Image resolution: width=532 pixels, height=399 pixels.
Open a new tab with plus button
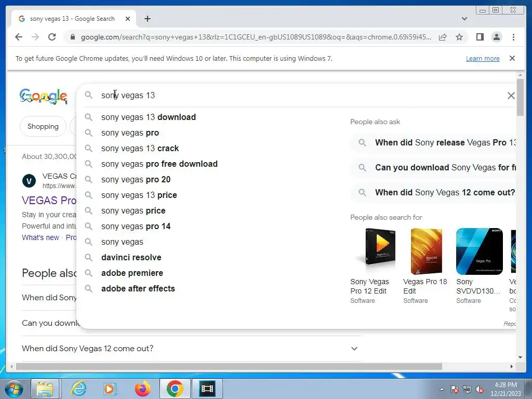click(147, 19)
